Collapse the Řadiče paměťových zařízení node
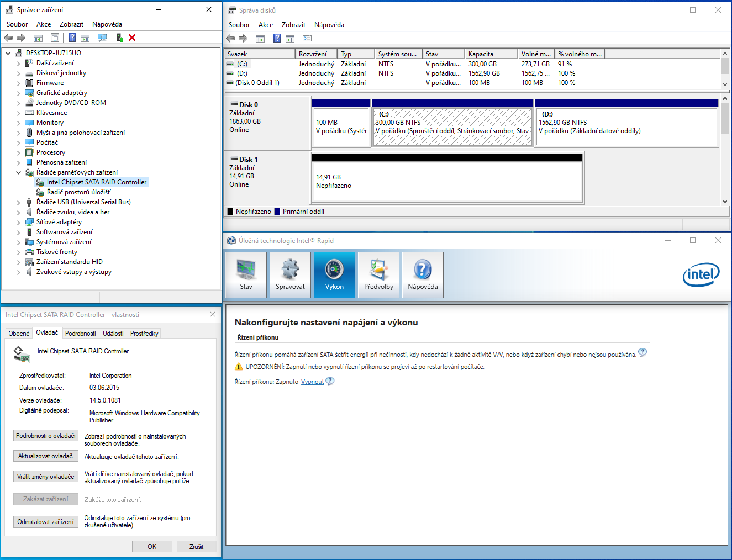This screenshot has height=560, width=732. pyautogui.click(x=18, y=173)
